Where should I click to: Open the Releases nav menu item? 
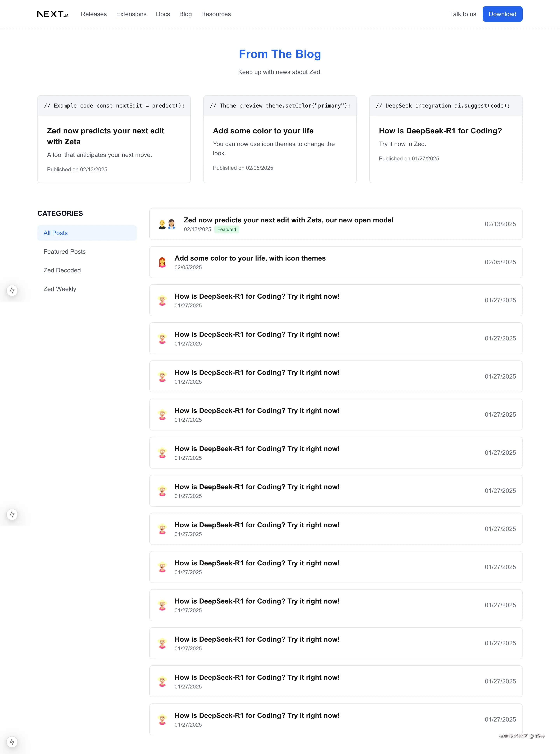pos(94,14)
